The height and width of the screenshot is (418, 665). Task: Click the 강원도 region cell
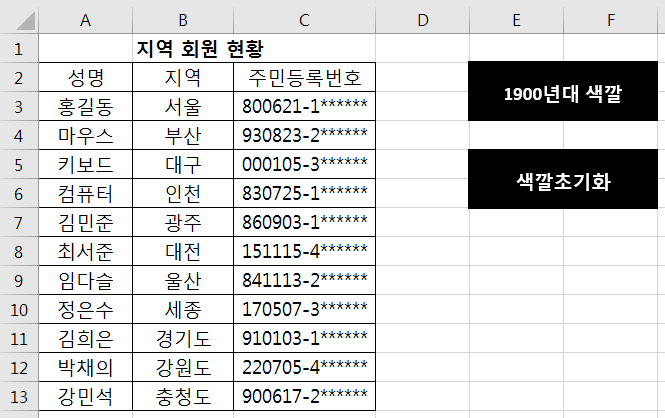pyautogui.click(x=183, y=368)
